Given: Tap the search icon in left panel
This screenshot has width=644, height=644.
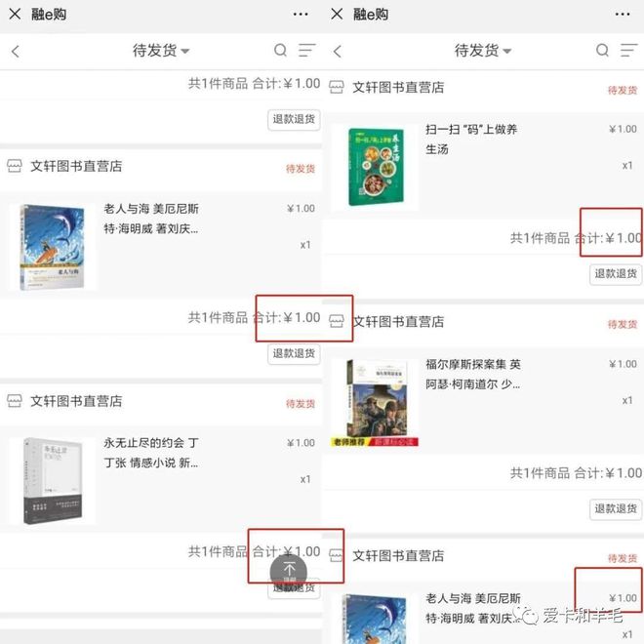Looking at the screenshot, I should pyautogui.click(x=280, y=50).
